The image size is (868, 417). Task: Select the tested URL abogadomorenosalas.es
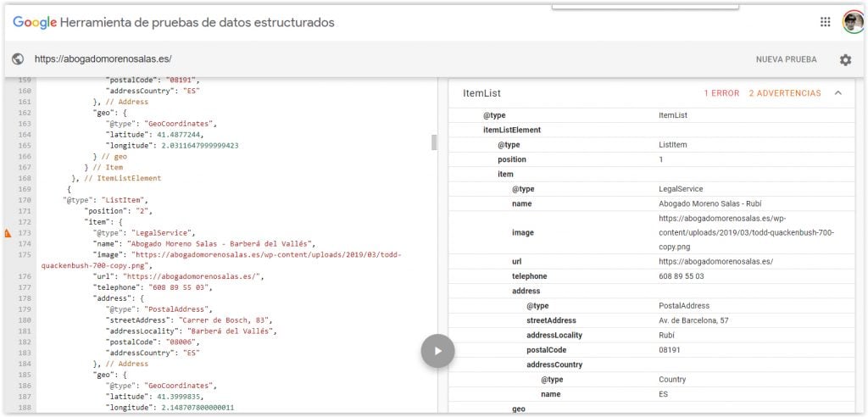(103, 59)
